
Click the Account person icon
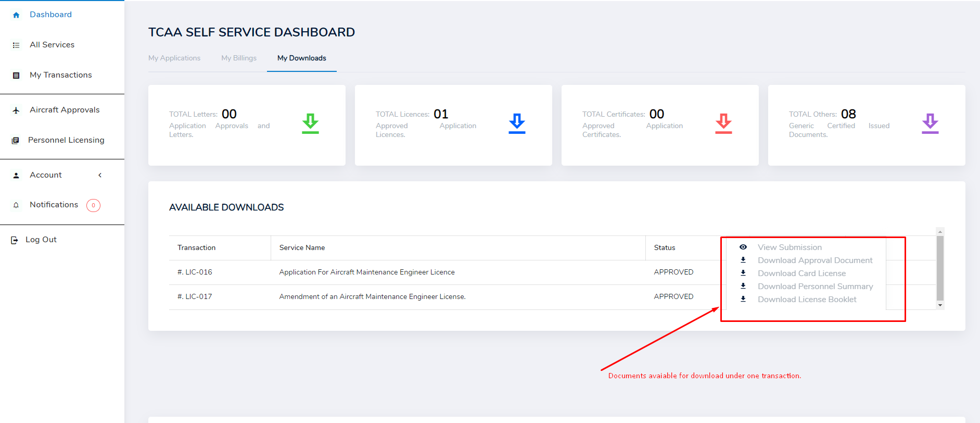16,176
